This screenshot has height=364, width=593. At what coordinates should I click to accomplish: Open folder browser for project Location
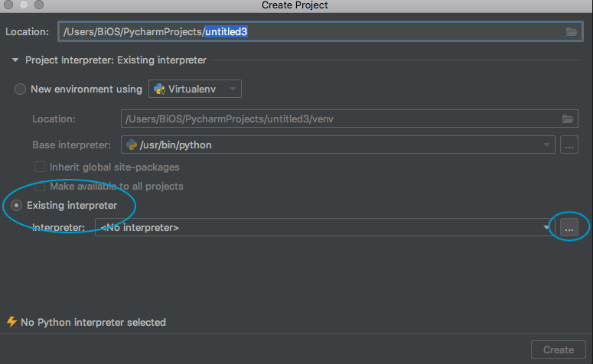coord(572,32)
